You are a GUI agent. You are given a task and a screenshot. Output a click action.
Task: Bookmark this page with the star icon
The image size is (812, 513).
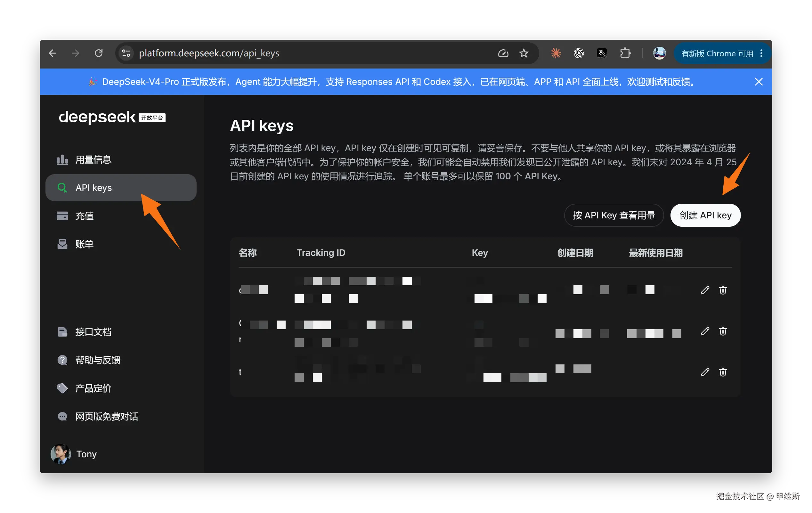pos(524,53)
